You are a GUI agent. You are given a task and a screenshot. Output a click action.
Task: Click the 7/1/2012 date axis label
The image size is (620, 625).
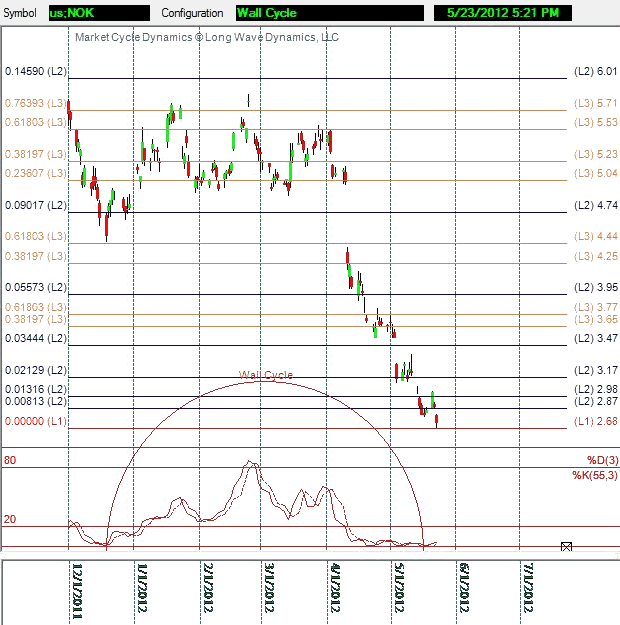coord(527,591)
